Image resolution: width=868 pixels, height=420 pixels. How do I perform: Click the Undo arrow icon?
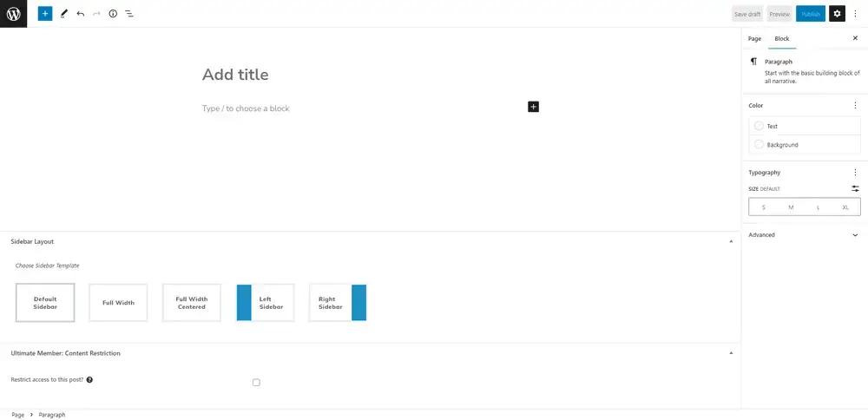(x=80, y=14)
